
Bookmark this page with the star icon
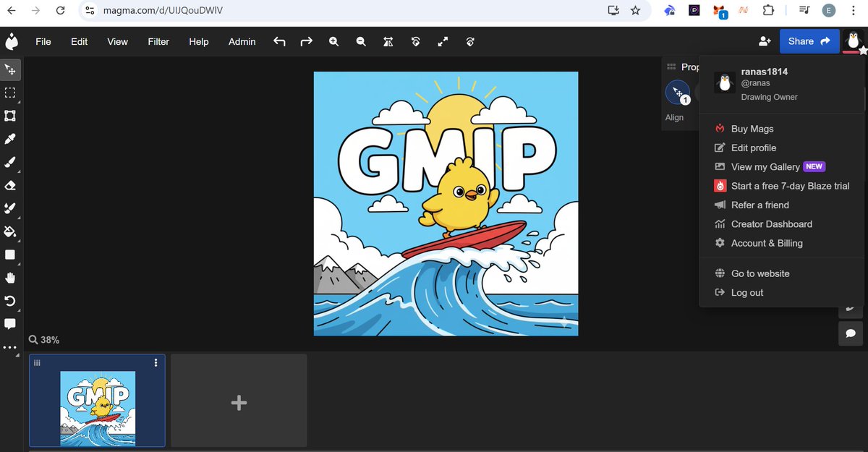point(635,10)
